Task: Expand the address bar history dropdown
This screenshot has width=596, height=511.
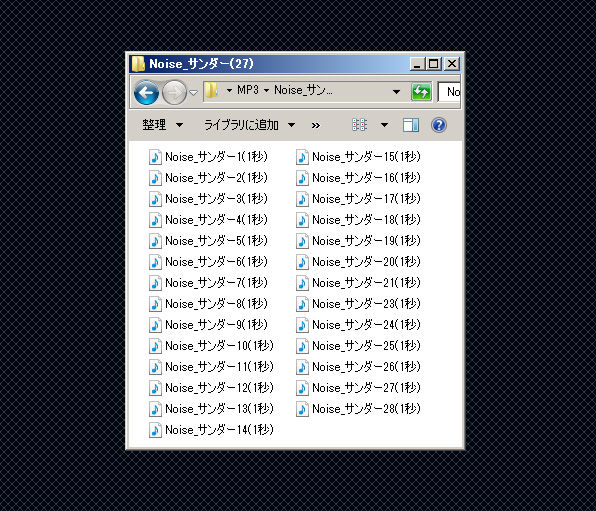Action: coord(396,92)
